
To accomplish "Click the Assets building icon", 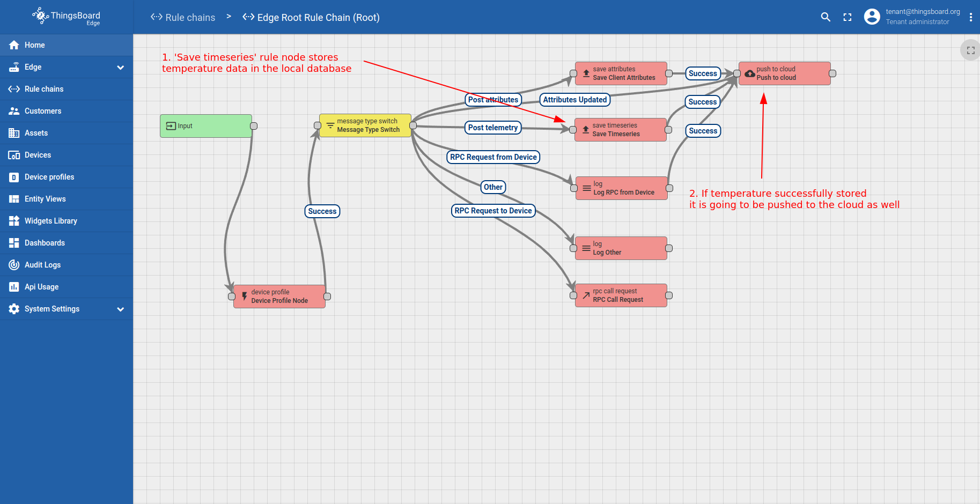I will (14, 133).
